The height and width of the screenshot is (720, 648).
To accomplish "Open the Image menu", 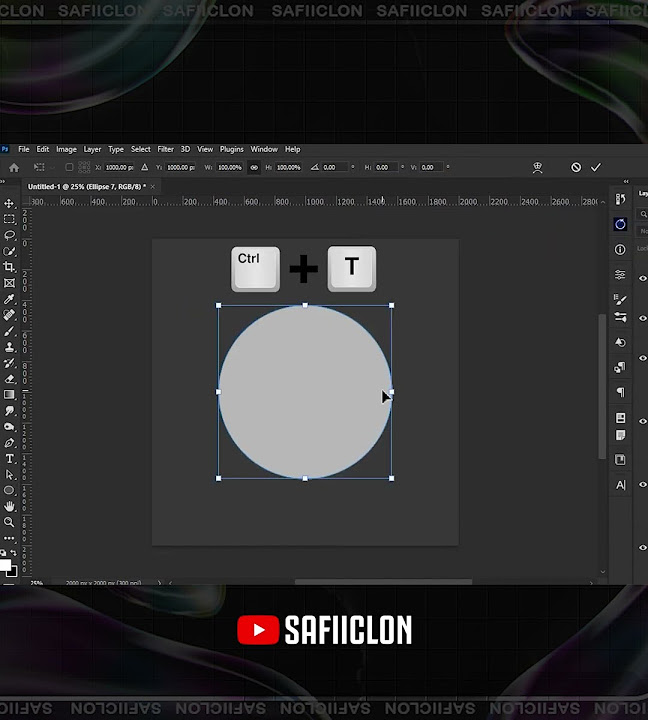I will 66,149.
